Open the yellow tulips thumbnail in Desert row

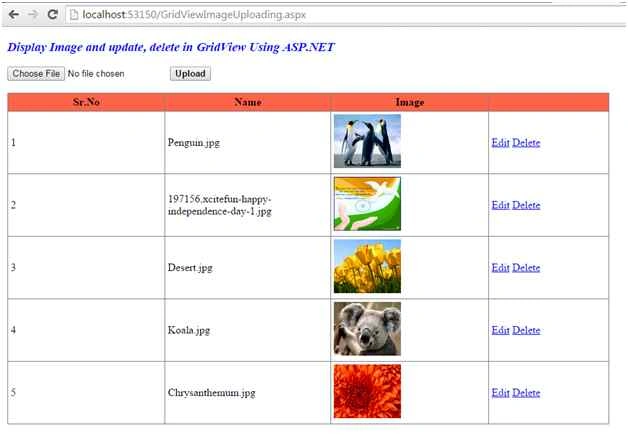point(367,266)
